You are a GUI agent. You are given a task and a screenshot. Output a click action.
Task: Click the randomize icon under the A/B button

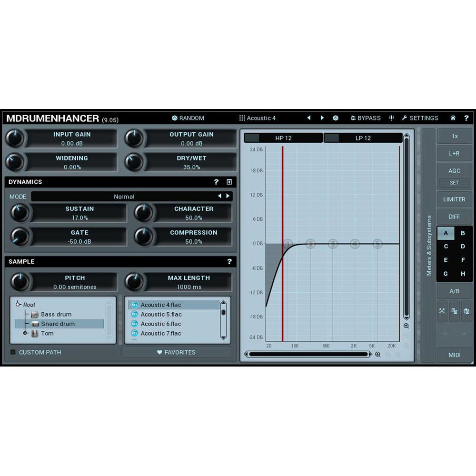click(442, 311)
